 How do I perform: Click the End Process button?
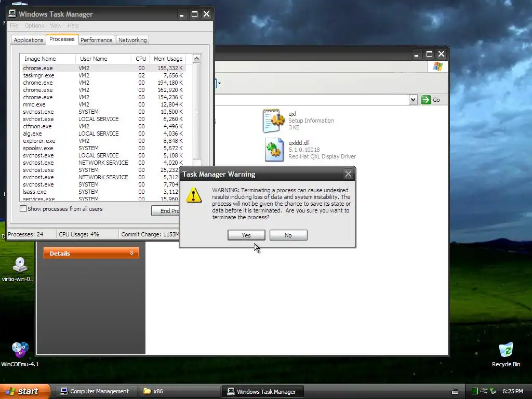tap(165, 211)
